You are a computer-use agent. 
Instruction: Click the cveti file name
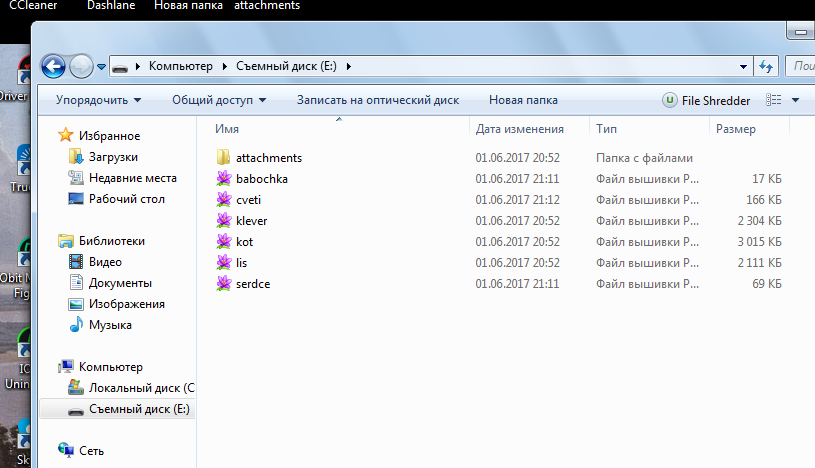coord(248,200)
